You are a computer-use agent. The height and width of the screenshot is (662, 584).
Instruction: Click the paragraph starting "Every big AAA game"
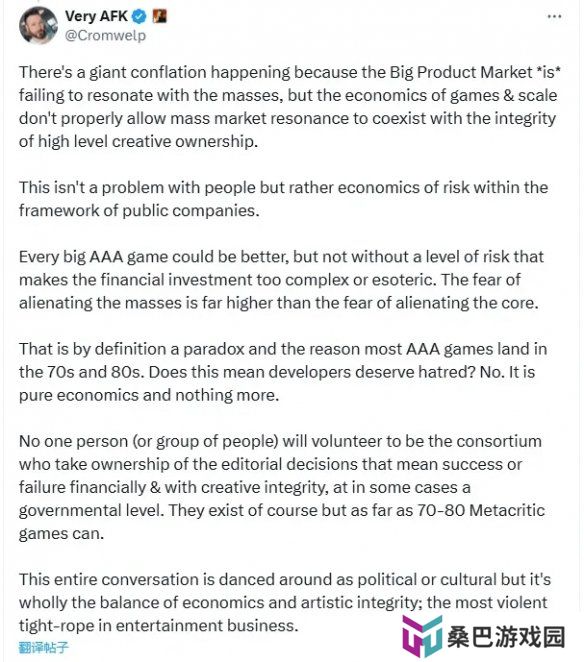[x=281, y=279]
